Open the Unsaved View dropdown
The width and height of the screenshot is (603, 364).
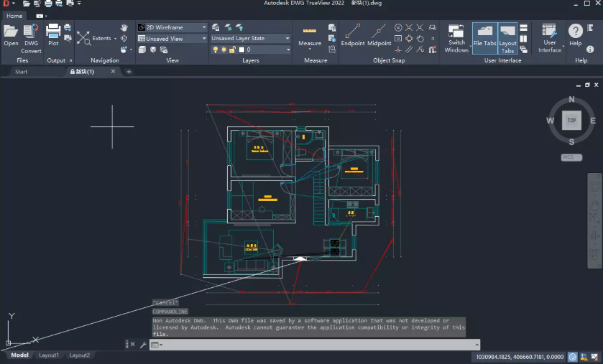(172, 39)
